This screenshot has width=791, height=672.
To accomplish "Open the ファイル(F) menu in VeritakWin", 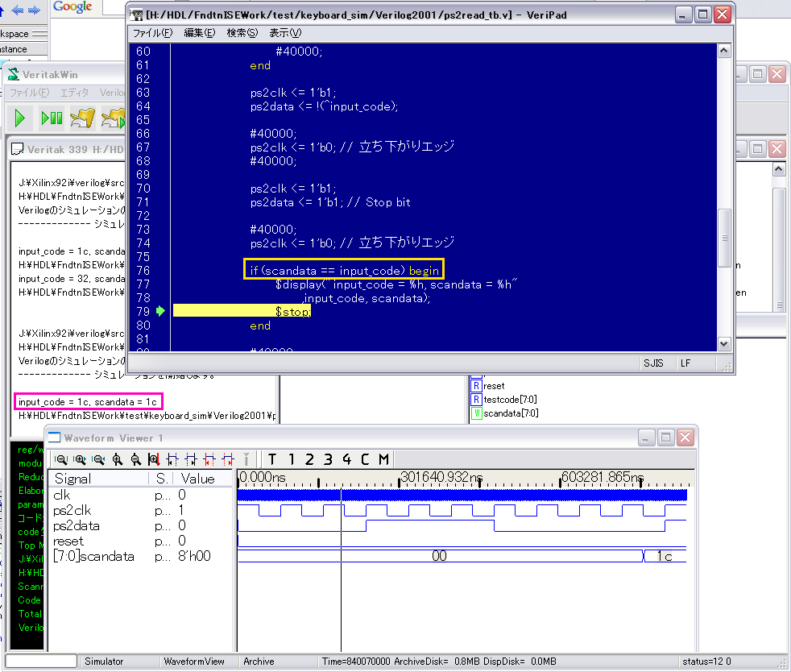I will (30, 93).
